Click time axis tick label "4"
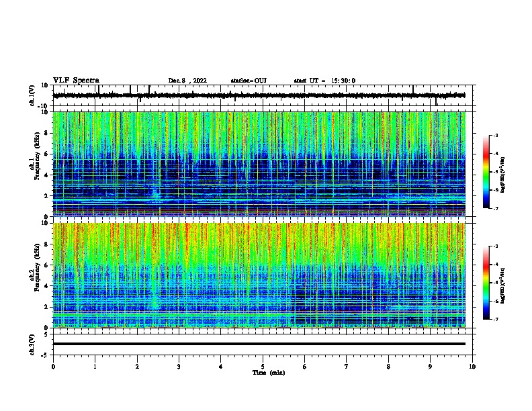This screenshot has width=532, height=411. click(221, 367)
